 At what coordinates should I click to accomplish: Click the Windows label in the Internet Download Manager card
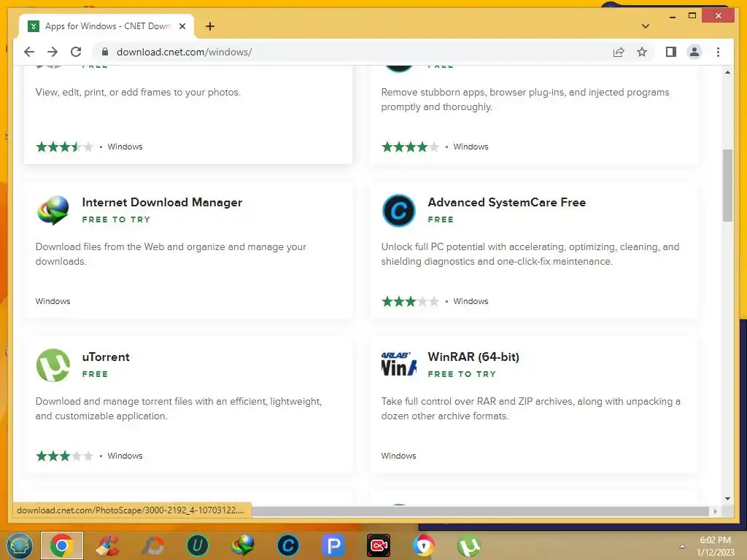pyautogui.click(x=53, y=301)
